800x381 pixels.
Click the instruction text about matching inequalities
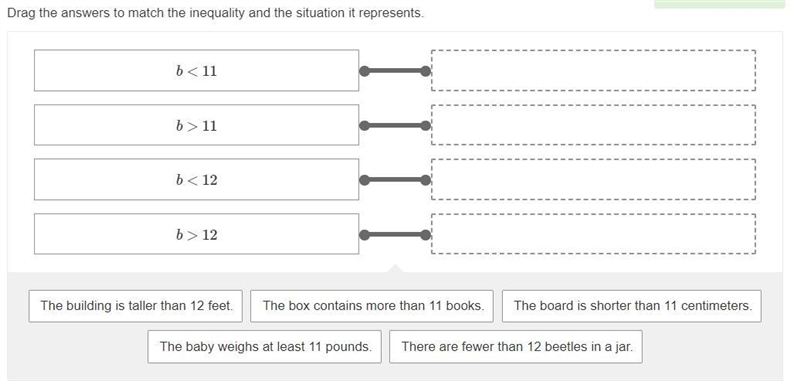click(215, 13)
